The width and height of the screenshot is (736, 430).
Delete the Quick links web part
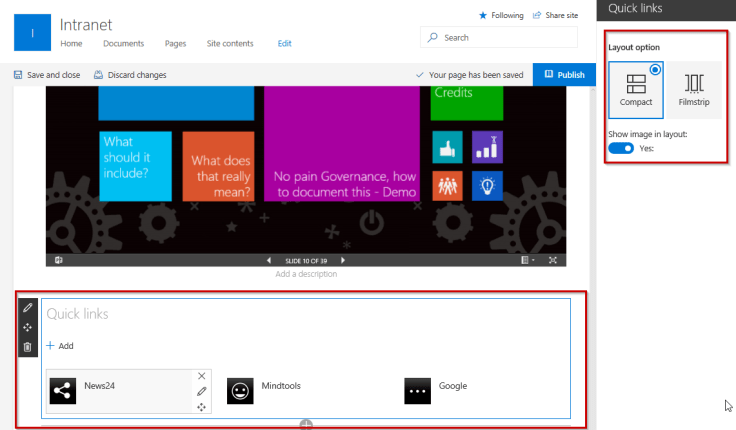(x=28, y=347)
